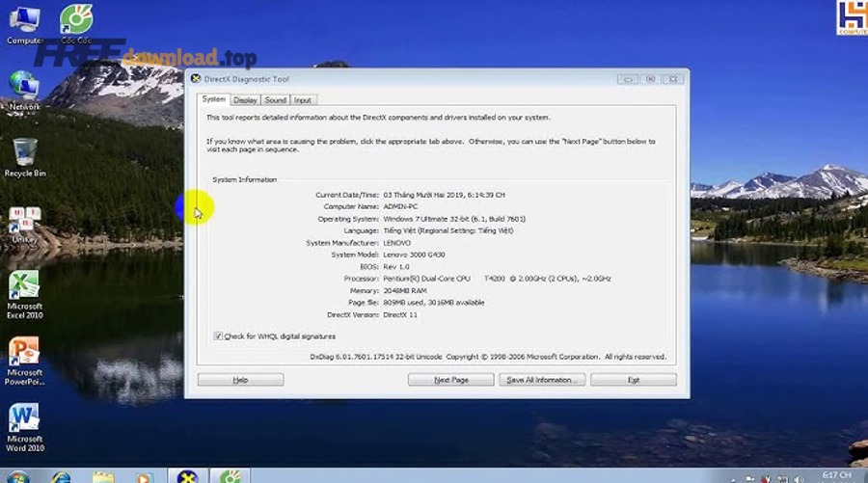
Task: Minimize the DirectX Diagnostic Tool window
Action: coord(628,79)
